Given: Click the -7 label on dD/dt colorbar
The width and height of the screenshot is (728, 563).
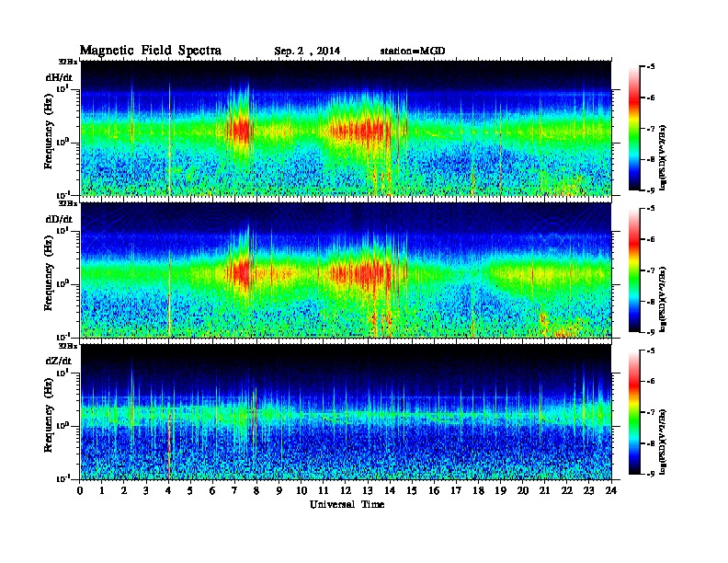Looking at the screenshot, I should [x=651, y=270].
